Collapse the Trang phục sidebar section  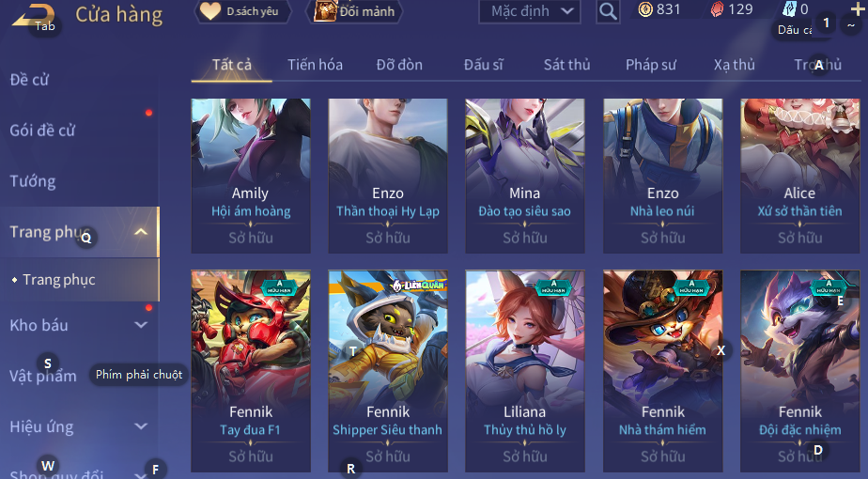click(x=141, y=232)
